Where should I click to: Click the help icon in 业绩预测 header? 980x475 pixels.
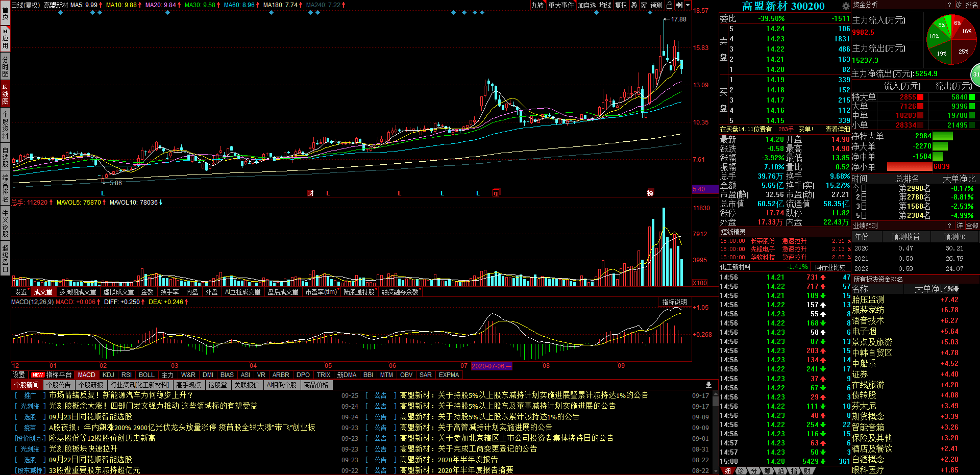949,226
